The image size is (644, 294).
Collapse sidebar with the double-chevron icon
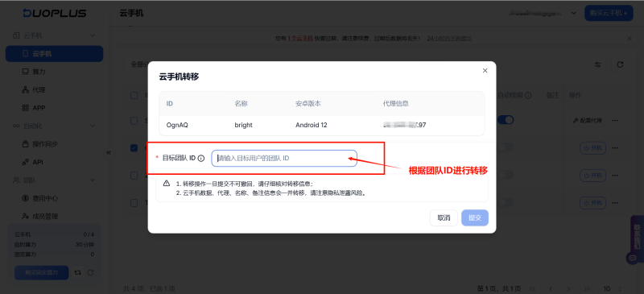(109, 152)
